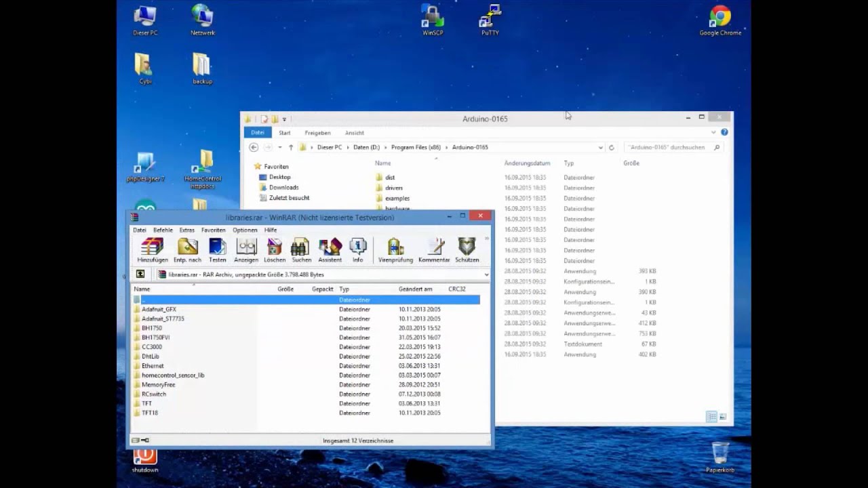Open Hilfe menu in WinRAR
This screenshot has height=488, width=868.
tap(271, 230)
